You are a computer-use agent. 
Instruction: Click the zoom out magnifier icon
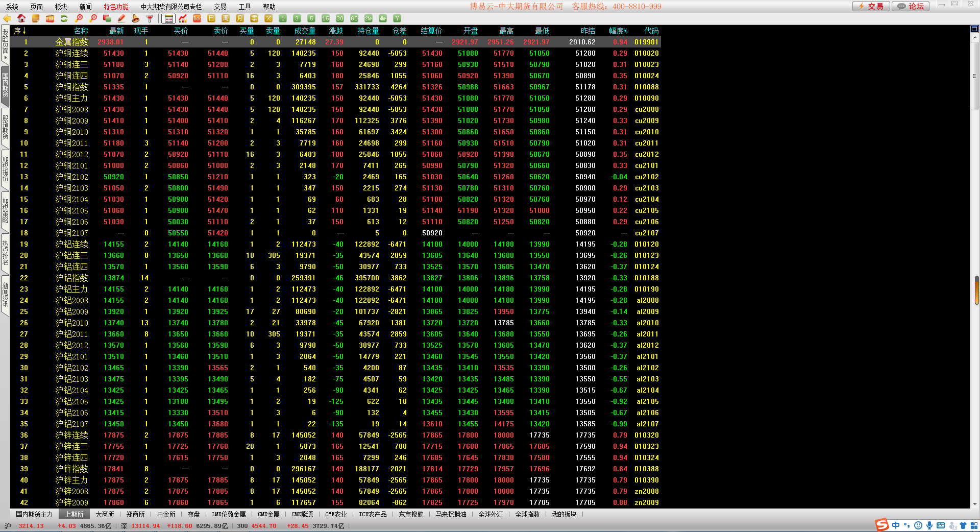[x=93, y=18]
